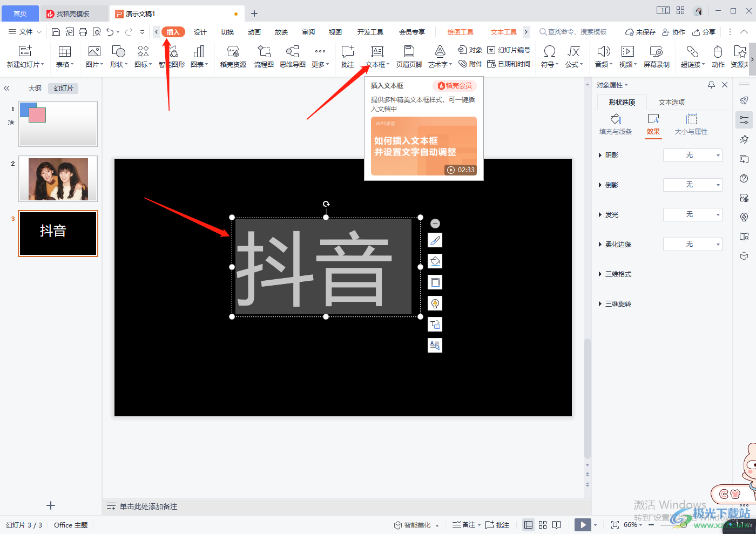Click the undo arrow icon
The width and height of the screenshot is (756, 534).
pyautogui.click(x=110, y=32)
